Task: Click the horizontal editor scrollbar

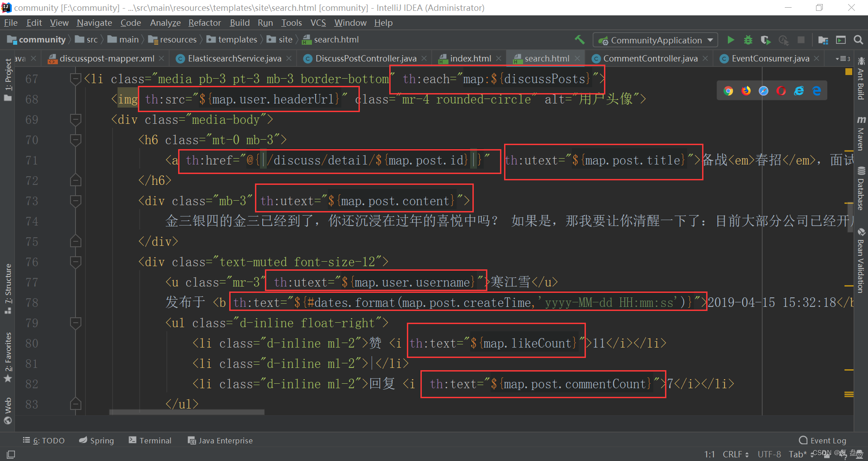Action: pyautogui.click(x=187, y=412)
